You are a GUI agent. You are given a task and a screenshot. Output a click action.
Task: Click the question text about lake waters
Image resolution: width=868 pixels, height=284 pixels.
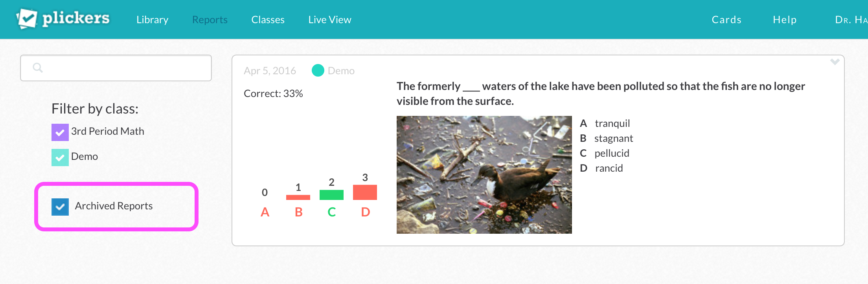600,93
